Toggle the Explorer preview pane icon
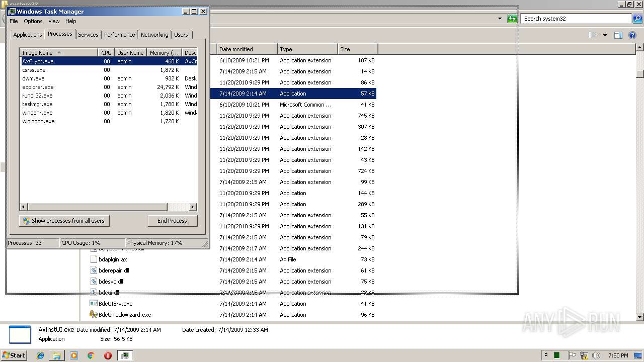Image resolution: width=644 pixels, height=362 pixels. pos(618,35)
